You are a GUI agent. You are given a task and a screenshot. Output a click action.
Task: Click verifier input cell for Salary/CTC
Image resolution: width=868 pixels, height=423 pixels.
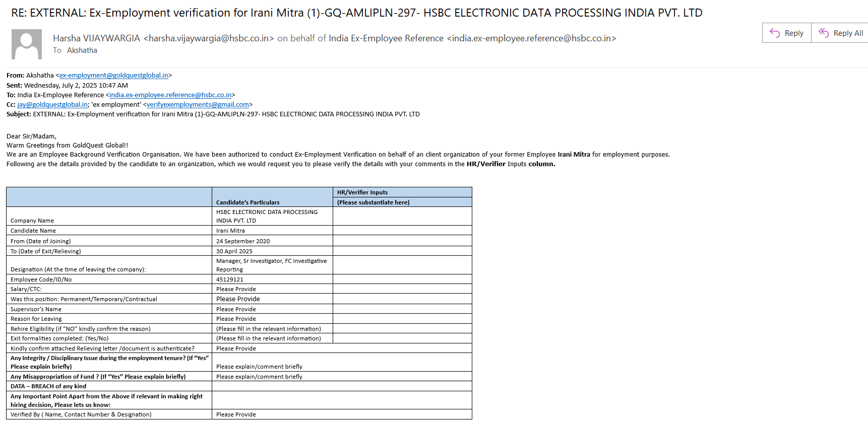402,289
